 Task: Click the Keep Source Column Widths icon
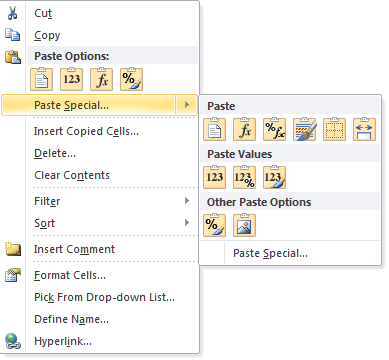pos(364,129)
